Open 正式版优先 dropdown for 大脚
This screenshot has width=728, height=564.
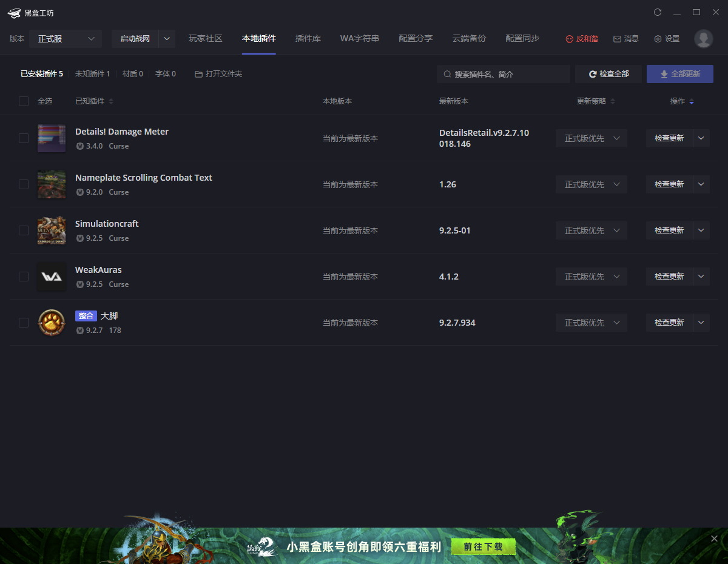click(x=591, y=323)
